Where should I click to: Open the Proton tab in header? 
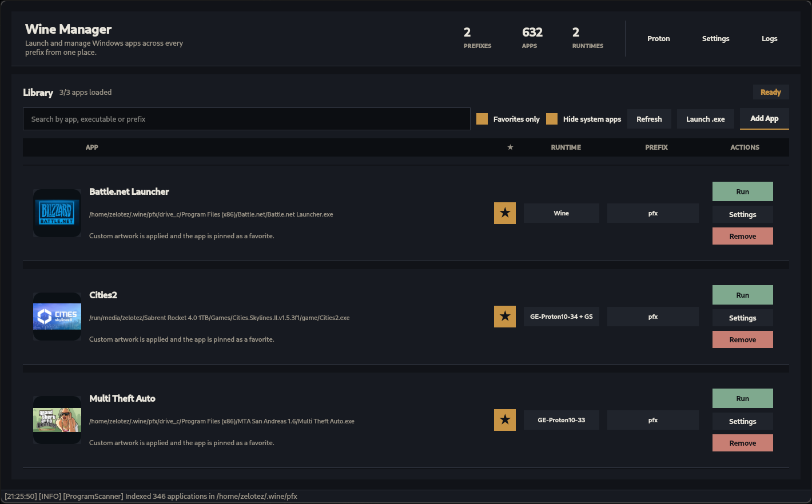click(x=659, y=39)
